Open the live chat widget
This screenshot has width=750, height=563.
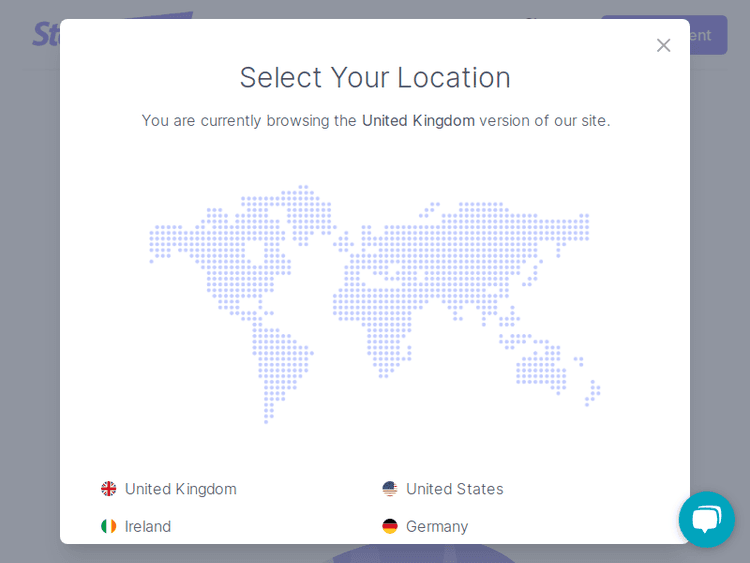[x=706, y=519]
